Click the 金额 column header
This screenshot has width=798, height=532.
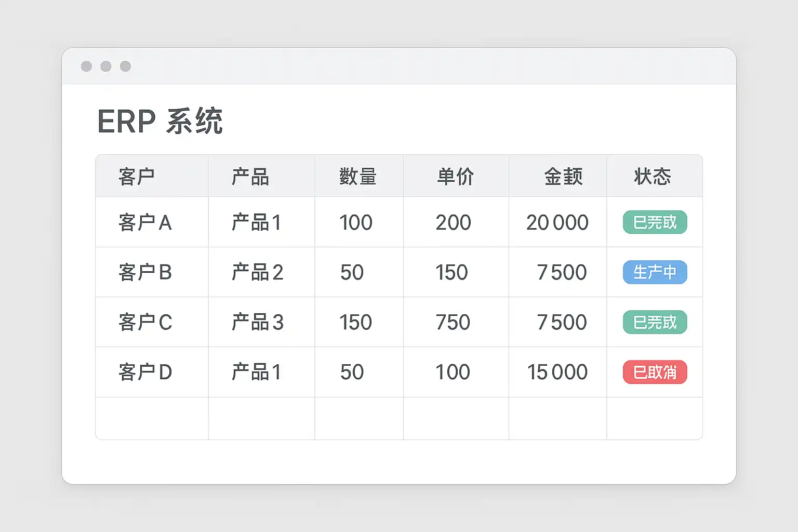[x=563, y=177]
